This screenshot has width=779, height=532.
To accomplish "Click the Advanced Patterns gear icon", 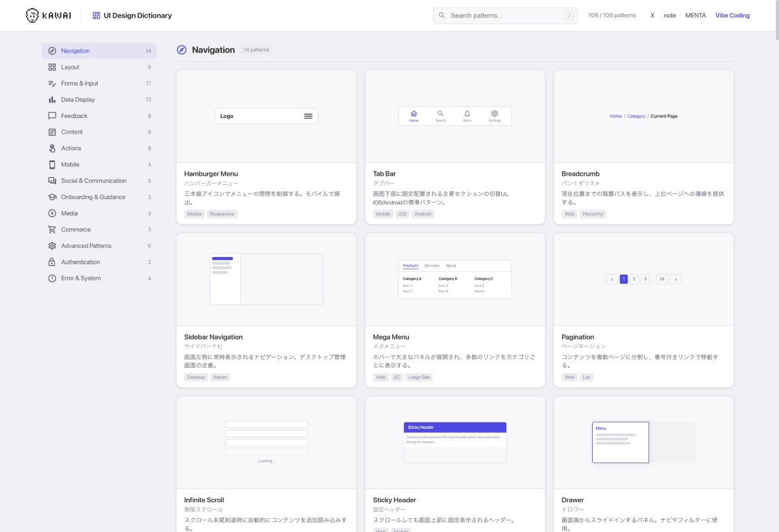I will click(x=52, y=246).
